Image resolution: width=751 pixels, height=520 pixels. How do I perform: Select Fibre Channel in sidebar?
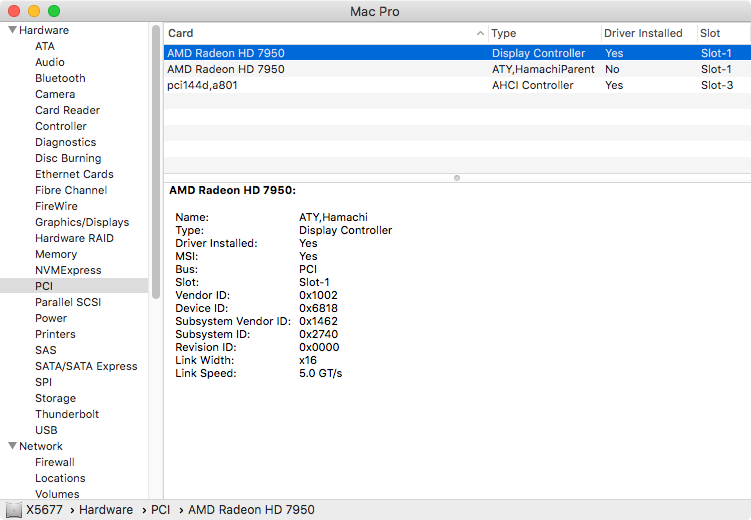pyautogui.click(x=71, y=190)
